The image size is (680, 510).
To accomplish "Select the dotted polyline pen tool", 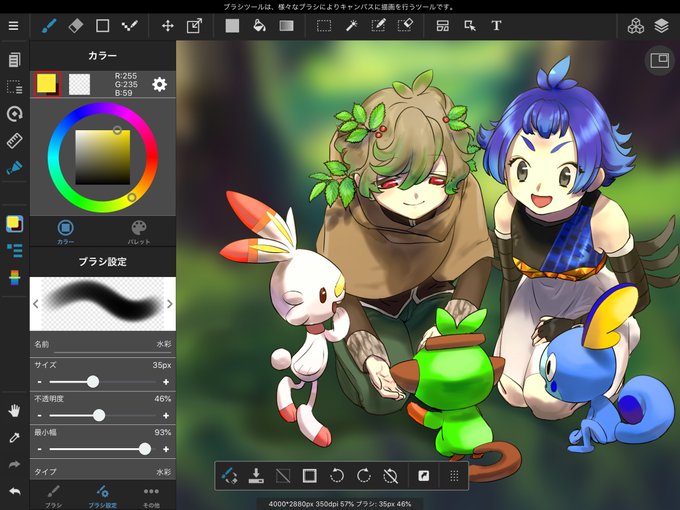I will point(129,26).
